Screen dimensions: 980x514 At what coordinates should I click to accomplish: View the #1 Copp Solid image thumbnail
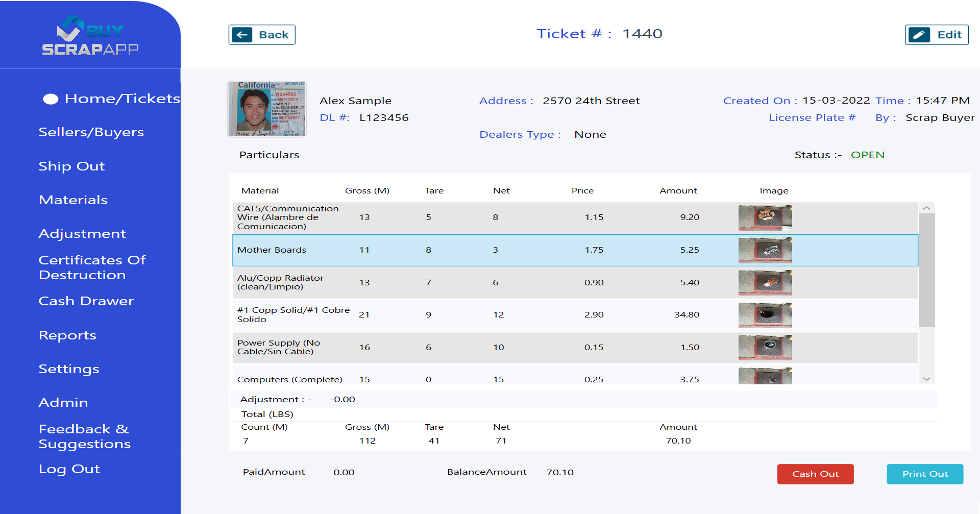point(765,315)
